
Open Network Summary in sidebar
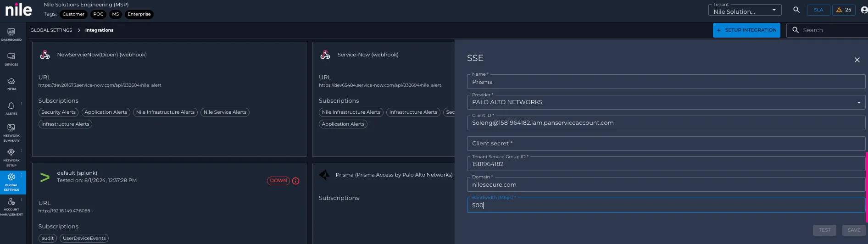[x=11, y=132]
